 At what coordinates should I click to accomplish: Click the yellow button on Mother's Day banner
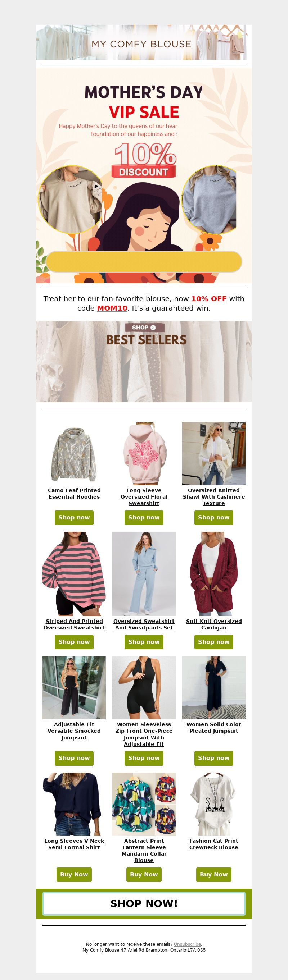144,262
